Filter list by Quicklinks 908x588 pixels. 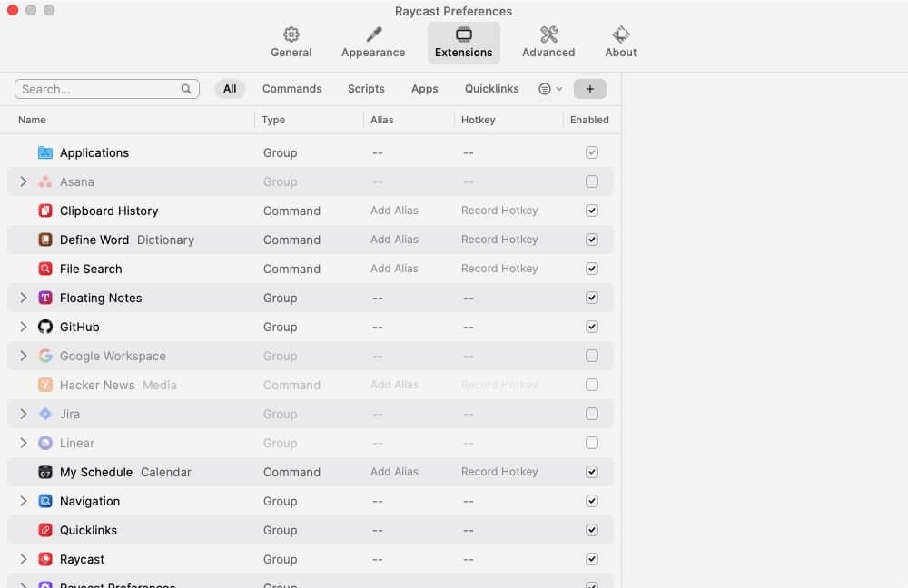pos(491,89)
